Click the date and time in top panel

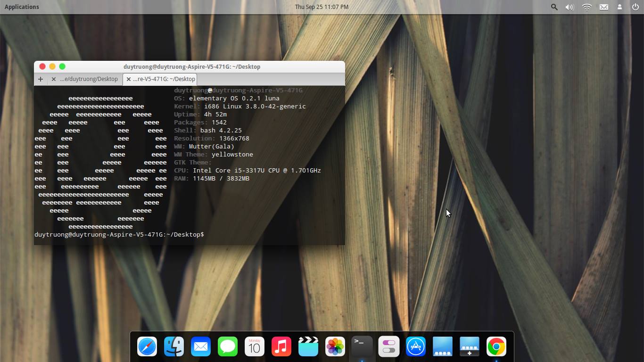coord(322,7)
